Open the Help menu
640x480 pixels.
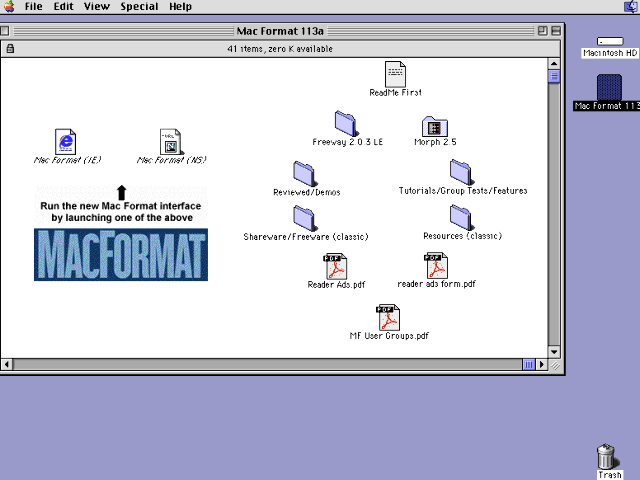click(180, 7)
